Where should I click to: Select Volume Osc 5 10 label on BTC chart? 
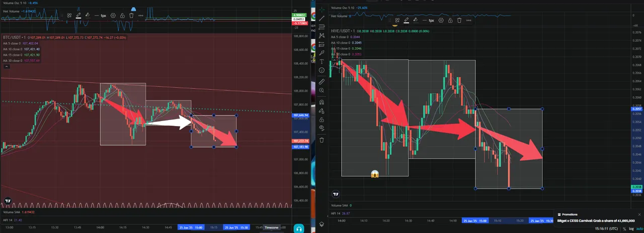tap(15, 3)
